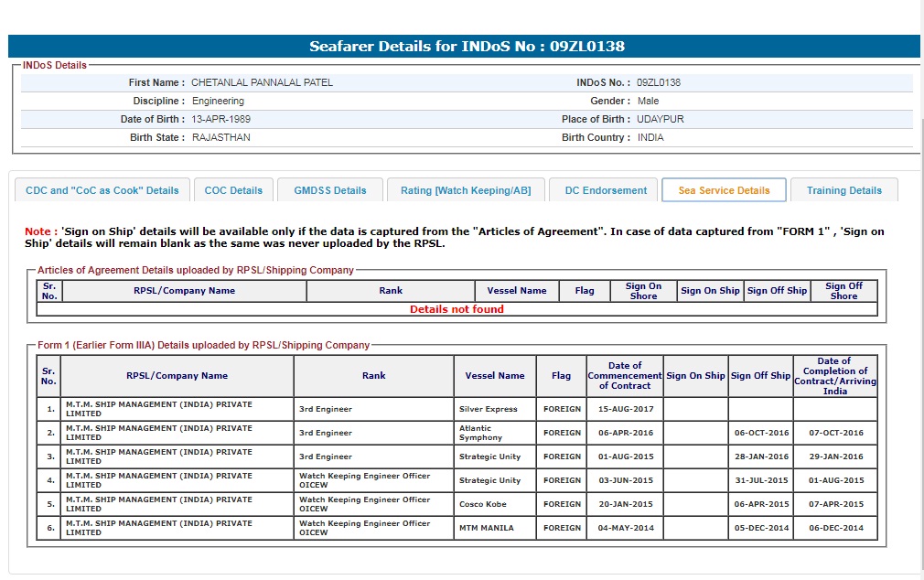Open the CDC and "CoC as Cook" Details tab

tap(102, 190)
